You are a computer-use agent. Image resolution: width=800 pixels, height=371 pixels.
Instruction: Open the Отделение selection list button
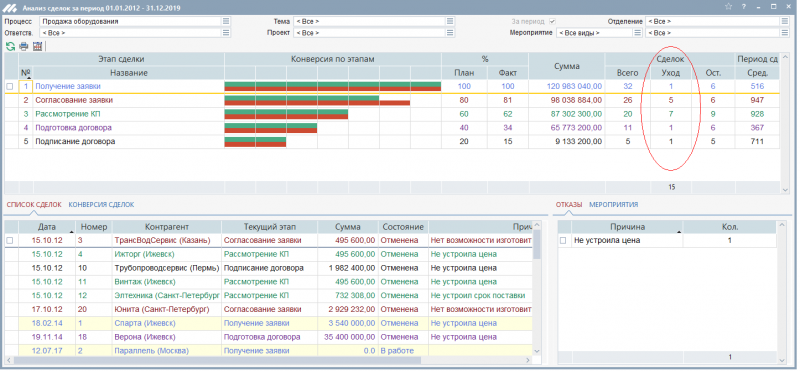(784, 21)
